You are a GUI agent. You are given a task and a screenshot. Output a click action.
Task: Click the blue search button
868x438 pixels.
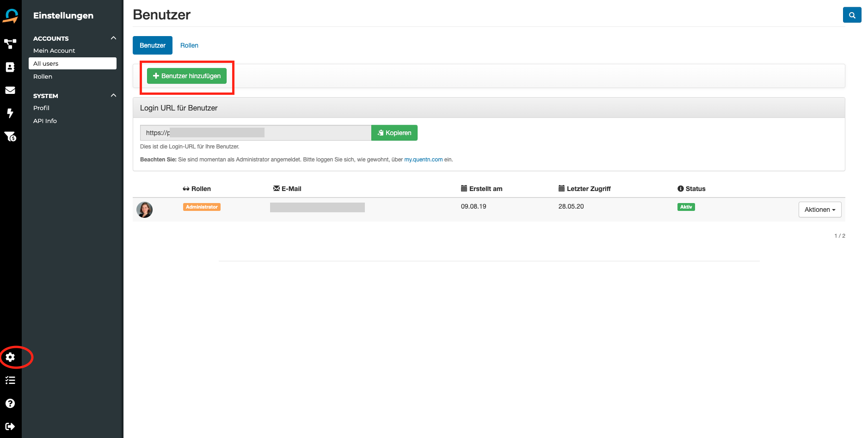pos(852,15)
